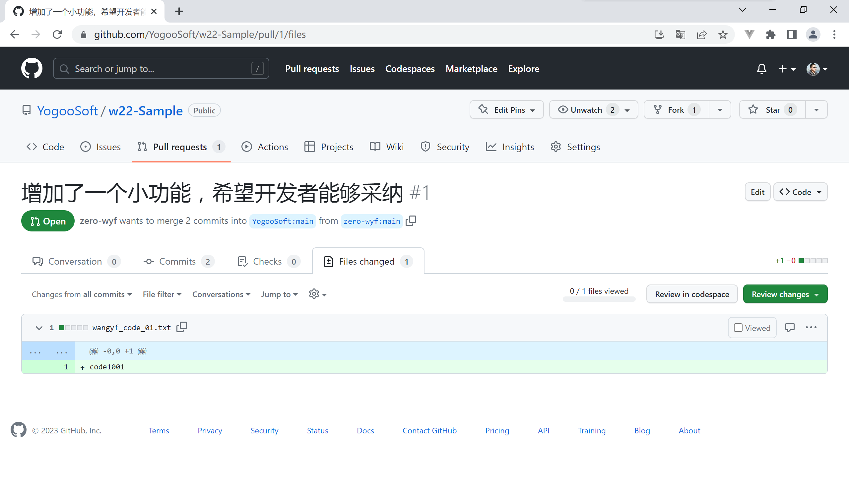Open the File filter dropdown
The height and width of the screenshot is (504, 849).
(x=162, y=294)
